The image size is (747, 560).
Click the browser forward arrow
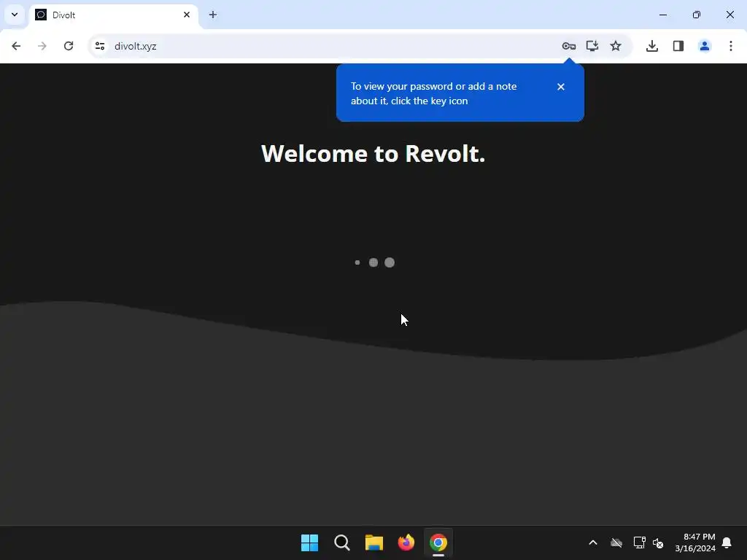(42, 46)
